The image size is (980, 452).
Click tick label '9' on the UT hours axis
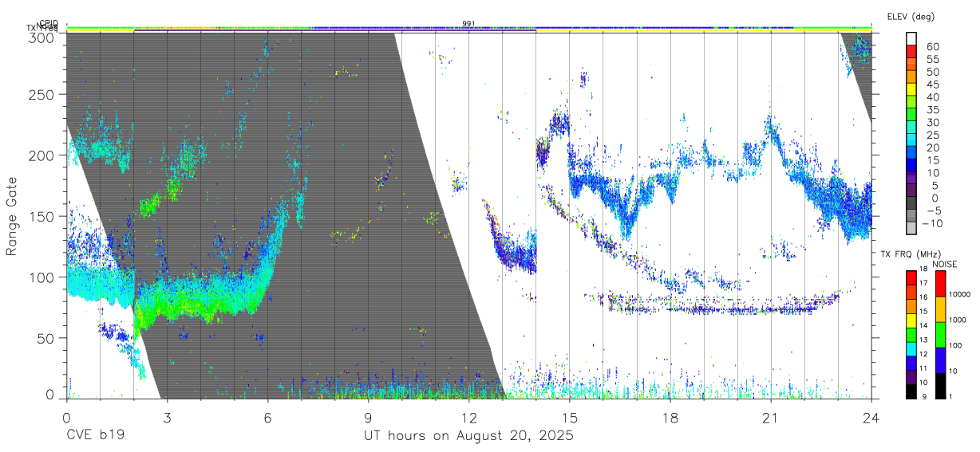(368, 416)
